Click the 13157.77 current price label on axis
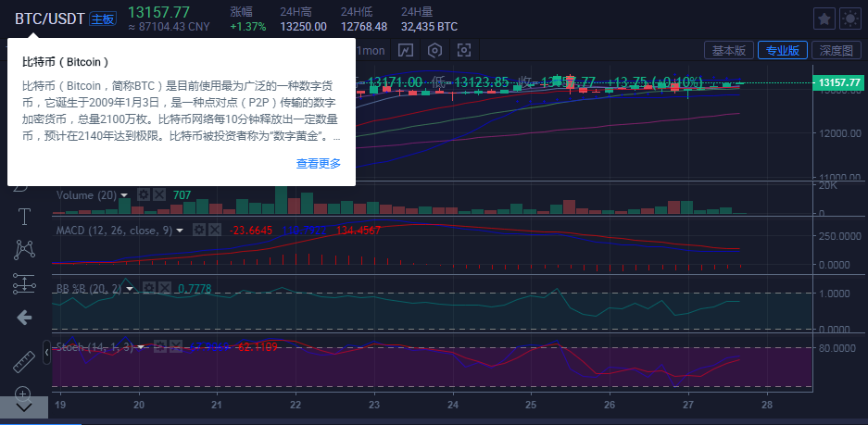868x425 pixels. click(838, 82)
